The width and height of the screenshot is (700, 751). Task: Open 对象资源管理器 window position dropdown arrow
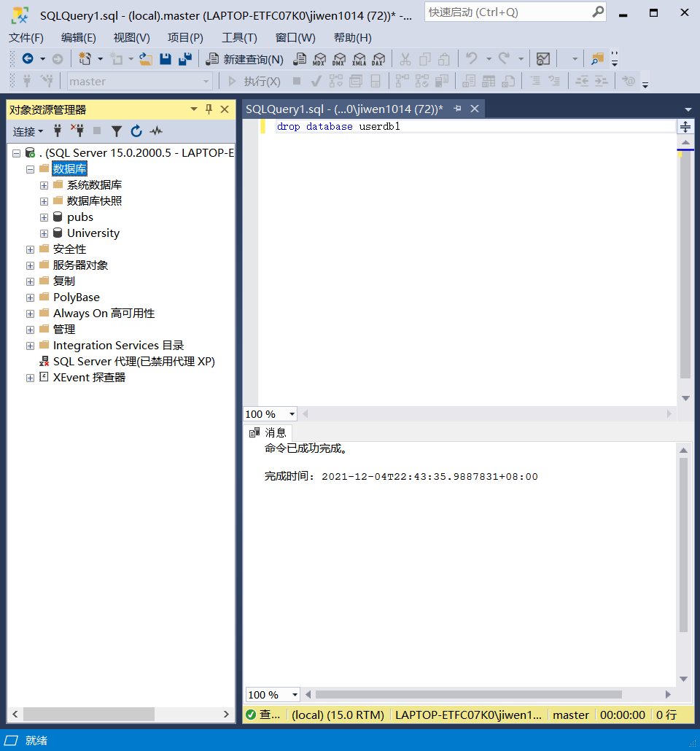[194, 109]
